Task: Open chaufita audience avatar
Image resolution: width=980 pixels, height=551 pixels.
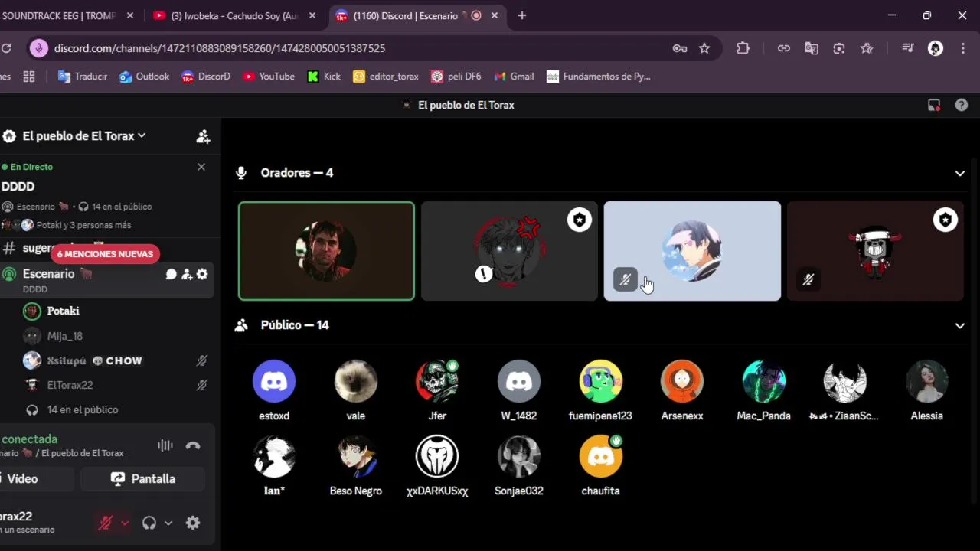Action: (x=600, y=456)
